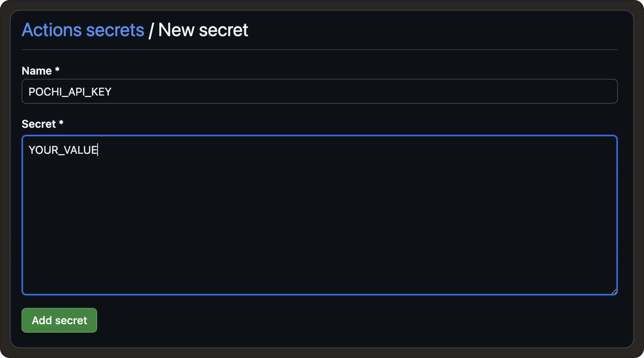Focus the Name input field
Image resolution: width=644 pixels, height=358 pixels.
pyautogui.click(x=319, y=91)
